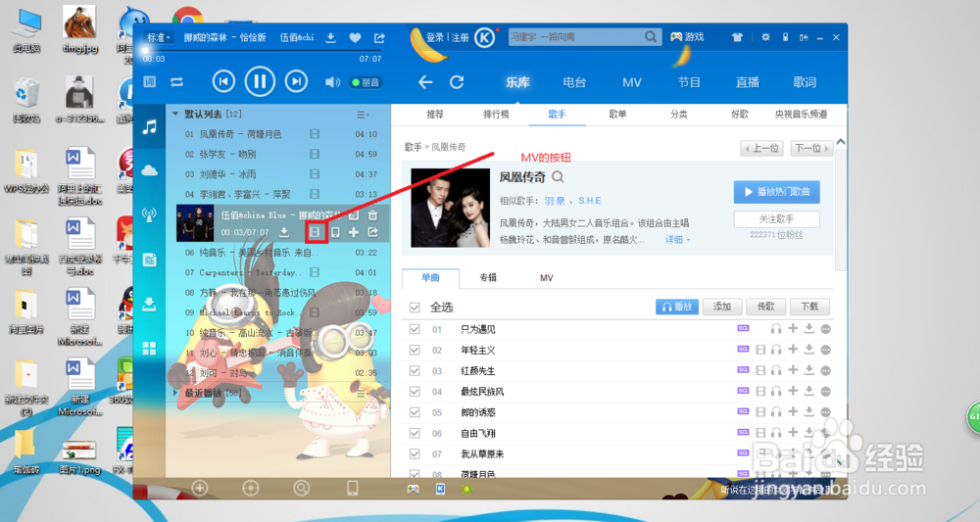The image size is (980, 522).
Task: Go to 上一位 previous artist
Action: [761, 148]
